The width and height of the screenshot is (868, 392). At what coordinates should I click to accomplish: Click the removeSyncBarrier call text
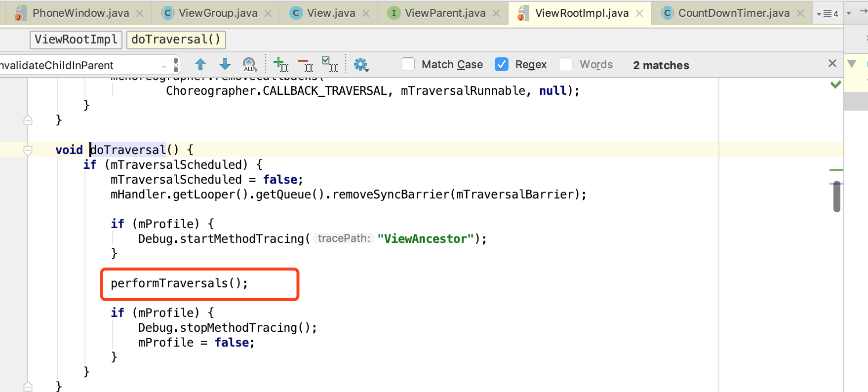click(391, 195)
